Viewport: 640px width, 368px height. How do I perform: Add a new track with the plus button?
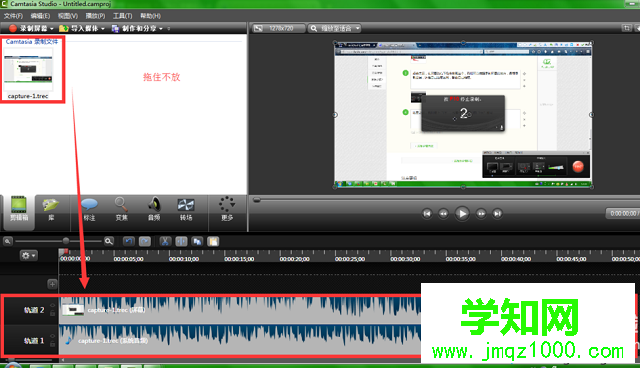point(52,284)
